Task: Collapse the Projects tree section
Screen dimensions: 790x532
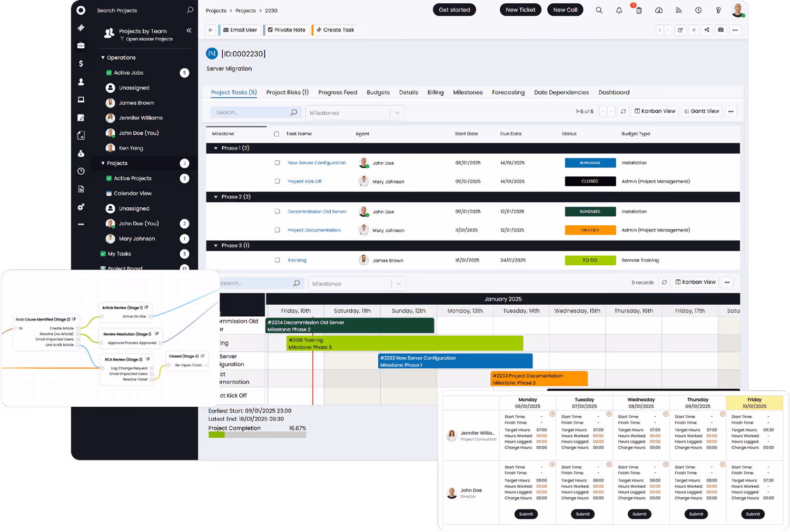Action: [103, 163]
